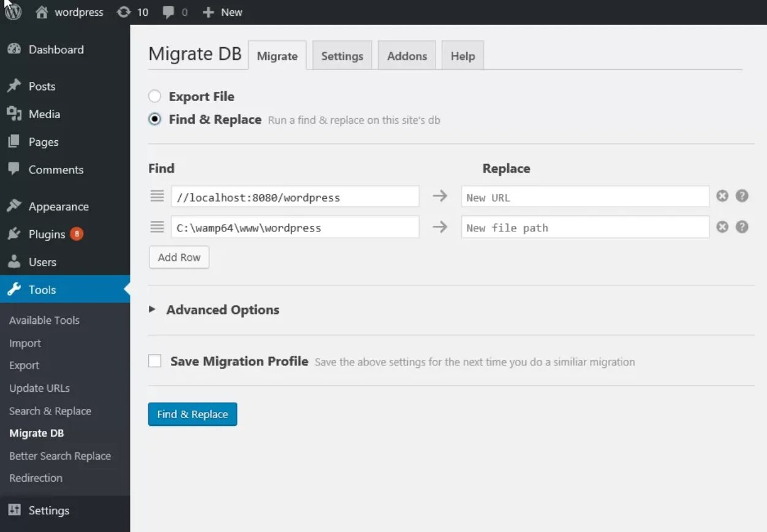Viewport: 767px width, 532px height.
Task: Show help for the New URL row
Action: point(742,196)
